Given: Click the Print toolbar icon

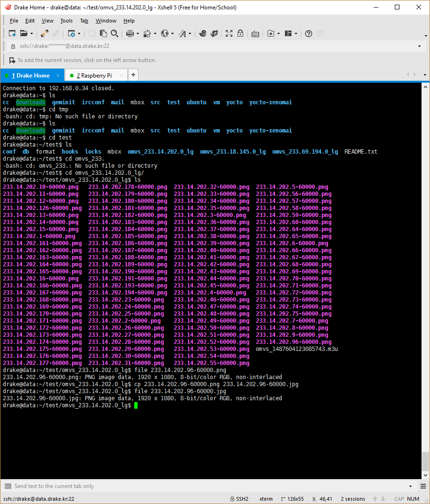Looking at the screenshot, I should (x=130, y=33).
